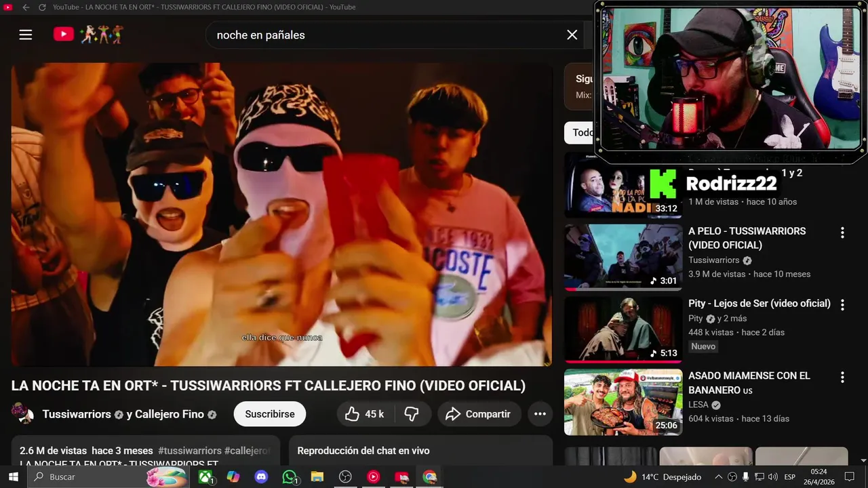Open the Windows Start menu
The height and width of the screenshot is (488, 868).
point(13,477)
